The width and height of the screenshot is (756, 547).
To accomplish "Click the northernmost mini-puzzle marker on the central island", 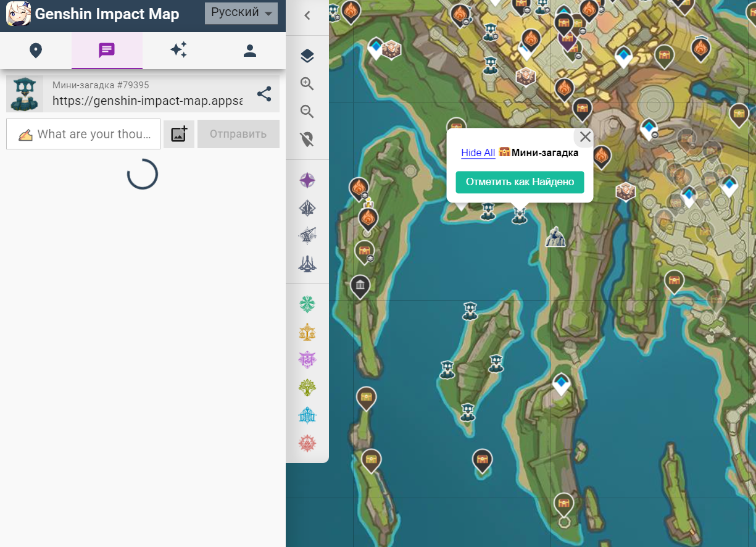I will point(470,311).
